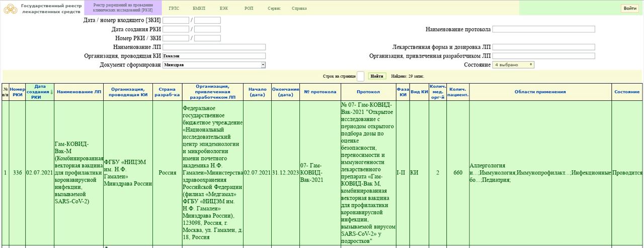The width and height of the screenshot is (644, 248).
Task: Click the Аллергология и Иммунология application areas cell
Action: click(x=540, y=173)
